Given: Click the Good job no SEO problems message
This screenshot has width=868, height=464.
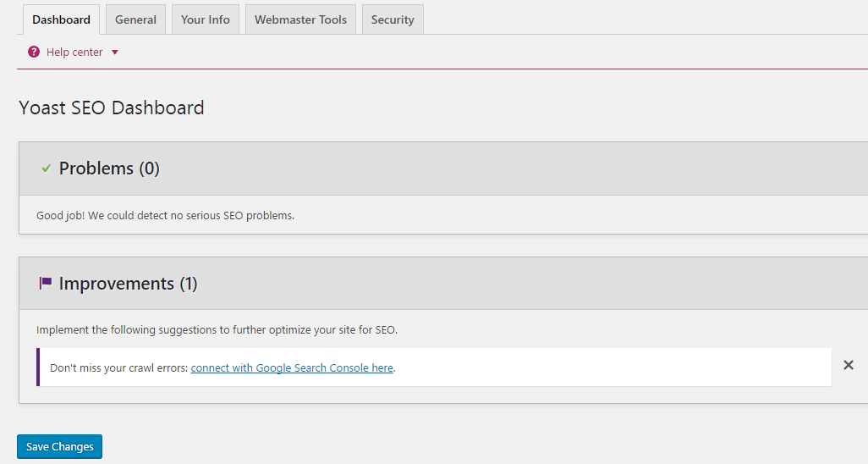Looking at the screenshot, I should [165, 216].
